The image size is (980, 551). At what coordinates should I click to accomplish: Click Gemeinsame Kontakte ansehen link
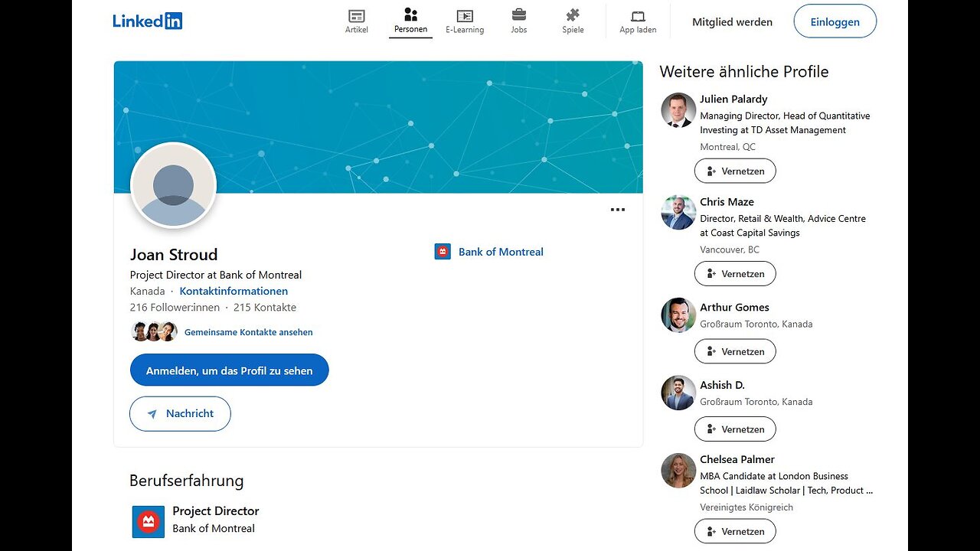point(248,332)
